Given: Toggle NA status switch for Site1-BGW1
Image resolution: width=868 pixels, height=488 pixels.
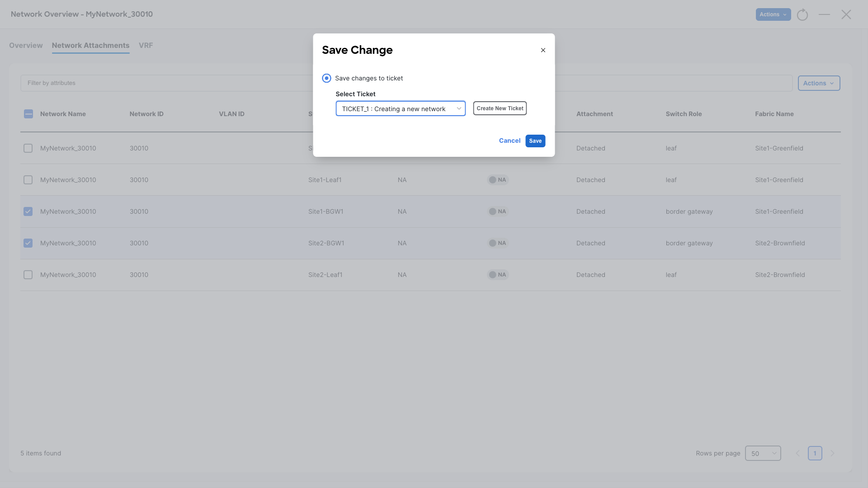Looking at the screenshot, I should [498, 211].
